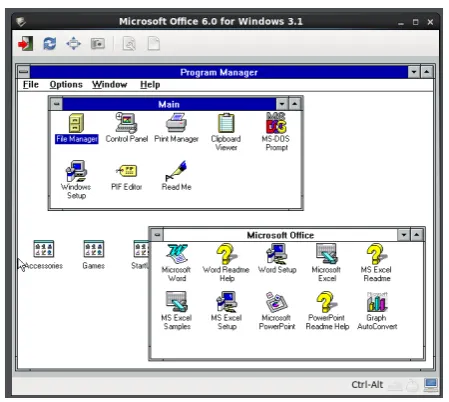Click the red arrow exit toolbar icon
Screen dimensions: 449x402
(26, 44)
